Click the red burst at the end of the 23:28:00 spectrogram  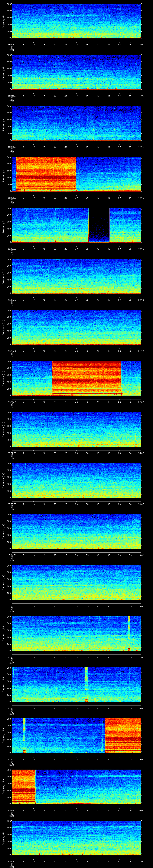point(123,735)
